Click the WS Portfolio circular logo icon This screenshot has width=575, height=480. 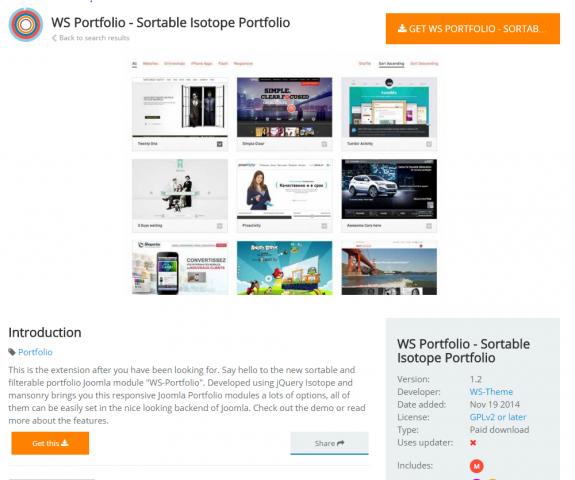click(26, 25)
